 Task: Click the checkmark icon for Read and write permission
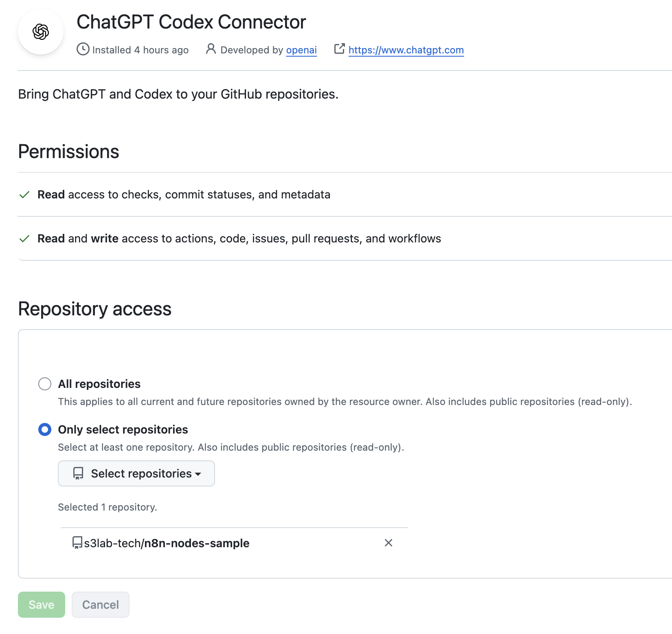(24, 239)
